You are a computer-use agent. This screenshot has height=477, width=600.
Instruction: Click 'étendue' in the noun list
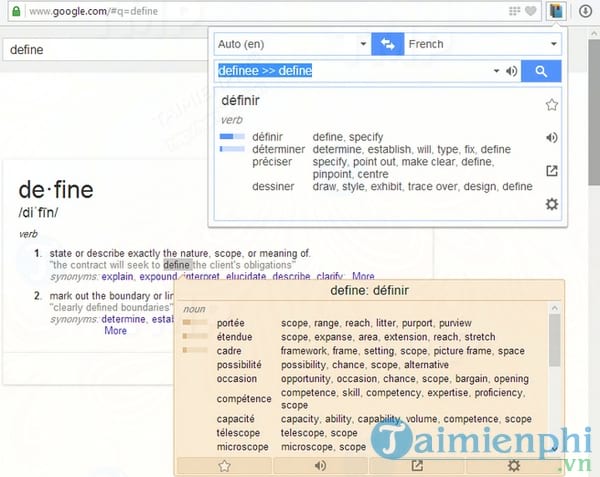coord(235,337)
